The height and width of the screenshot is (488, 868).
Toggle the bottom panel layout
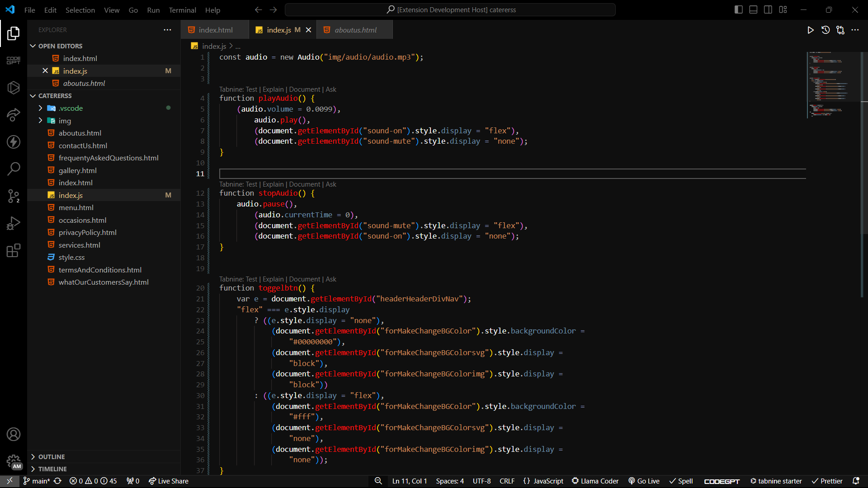click(x=753, y=9)
